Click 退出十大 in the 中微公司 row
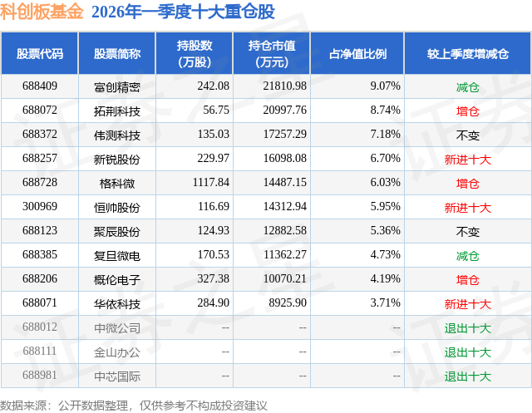The height and width of the screenshot is (413, 532). 468,328
